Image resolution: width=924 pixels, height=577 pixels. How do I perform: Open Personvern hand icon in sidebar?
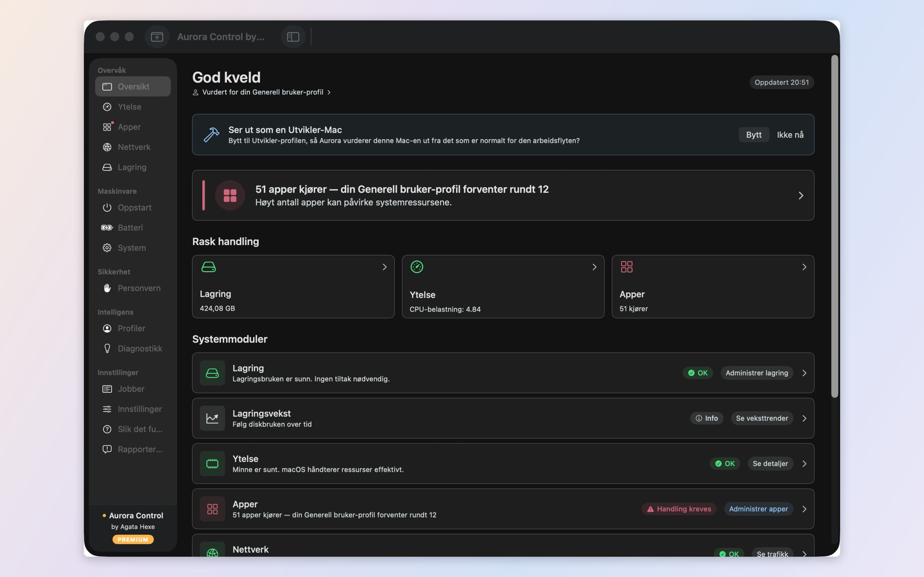tap(107, 288)
